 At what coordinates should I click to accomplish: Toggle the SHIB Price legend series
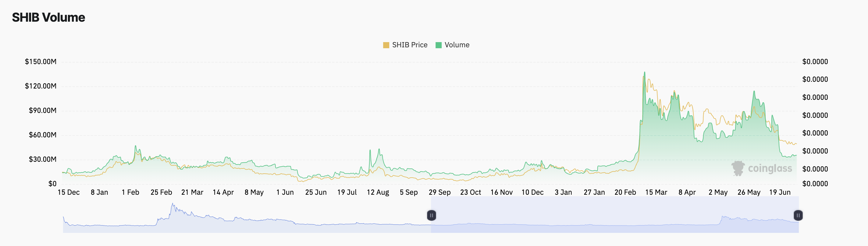coord(405,45)
